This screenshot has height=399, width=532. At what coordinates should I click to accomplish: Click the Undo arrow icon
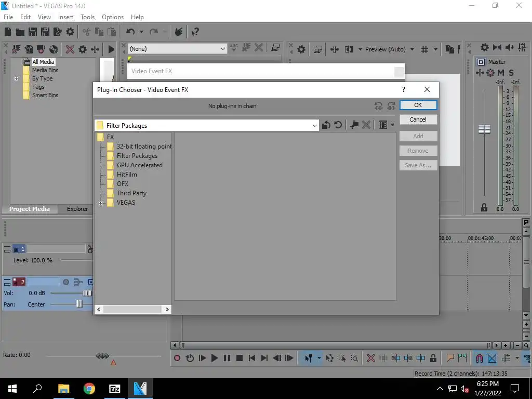[130, 32]
